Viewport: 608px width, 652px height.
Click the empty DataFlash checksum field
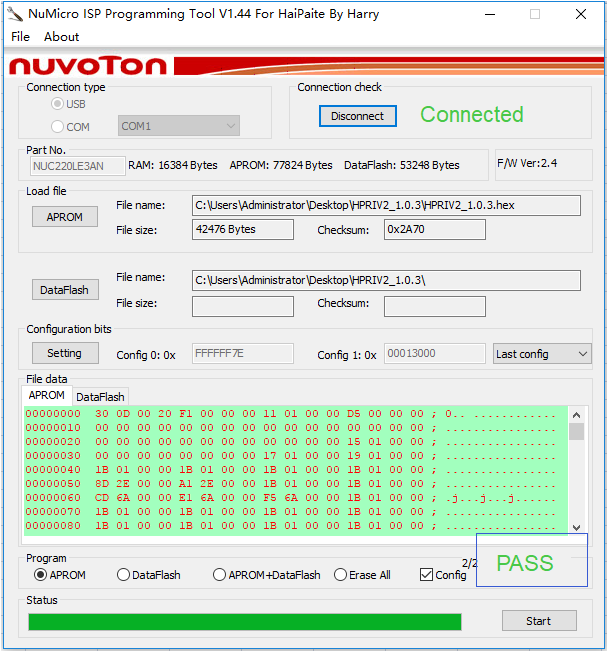[435, 306]
